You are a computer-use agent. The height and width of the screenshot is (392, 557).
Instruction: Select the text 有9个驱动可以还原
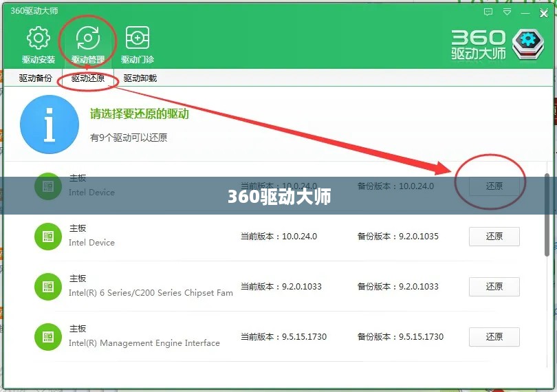129,138
